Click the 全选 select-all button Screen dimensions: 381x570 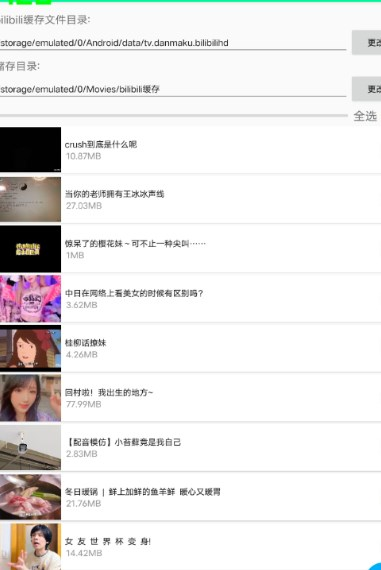[365, 116]
